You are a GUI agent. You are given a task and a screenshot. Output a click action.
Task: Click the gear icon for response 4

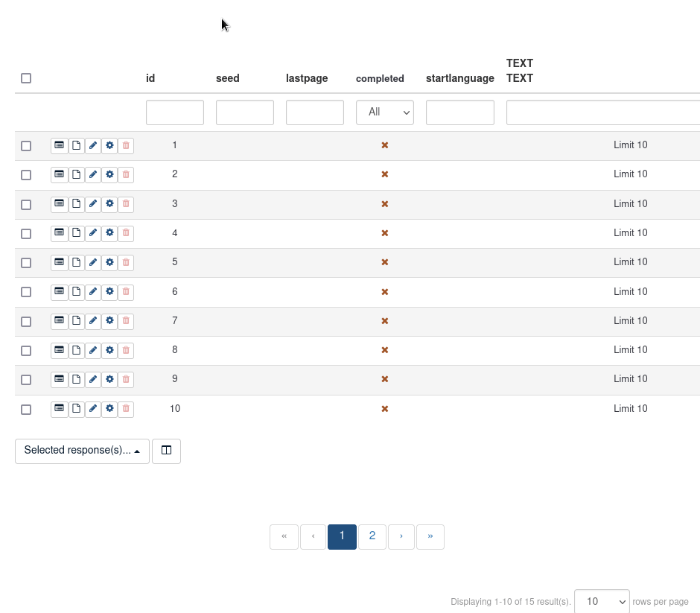(x=109, y=233)
